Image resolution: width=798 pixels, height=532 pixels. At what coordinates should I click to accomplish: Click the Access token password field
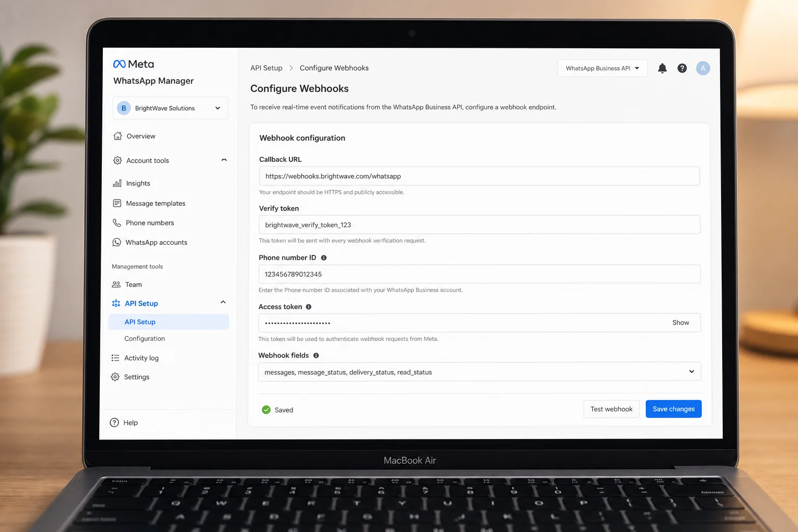pos(480,323)
